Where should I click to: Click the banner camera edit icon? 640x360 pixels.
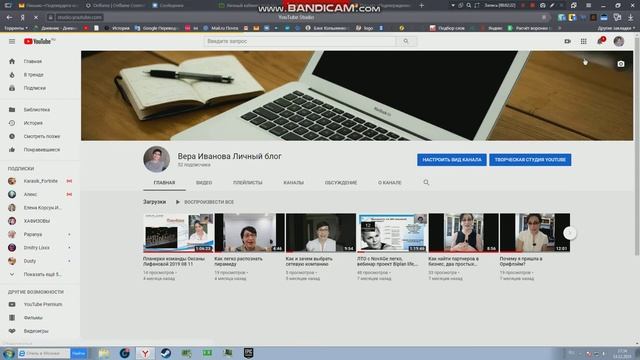point(621,64)
